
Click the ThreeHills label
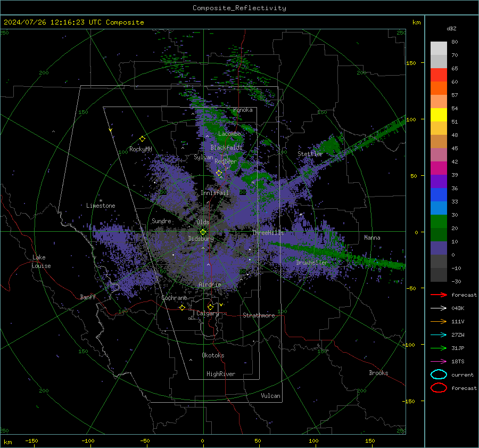coord(268,233)
